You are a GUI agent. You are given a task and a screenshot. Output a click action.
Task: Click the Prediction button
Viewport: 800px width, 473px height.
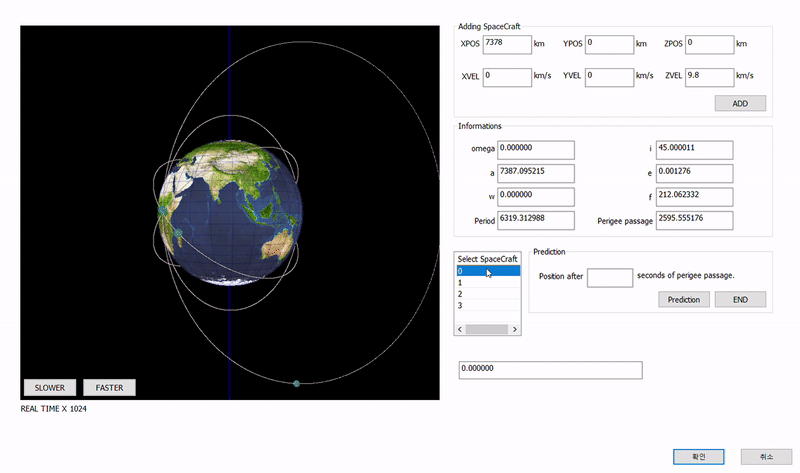tap(684, 299)
